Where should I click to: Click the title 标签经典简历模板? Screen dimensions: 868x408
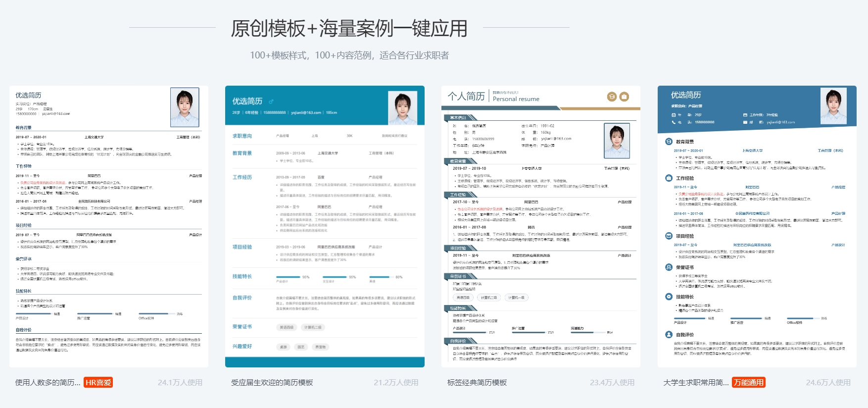477,383
